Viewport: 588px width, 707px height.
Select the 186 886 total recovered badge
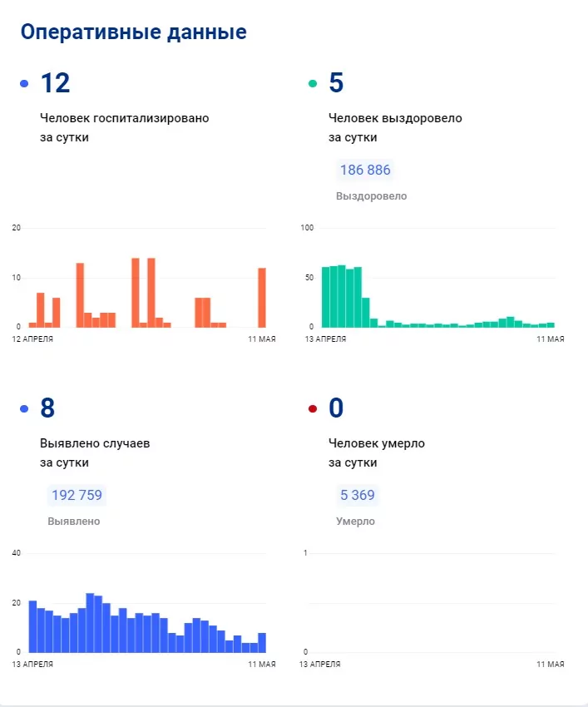tap(365, 170)
